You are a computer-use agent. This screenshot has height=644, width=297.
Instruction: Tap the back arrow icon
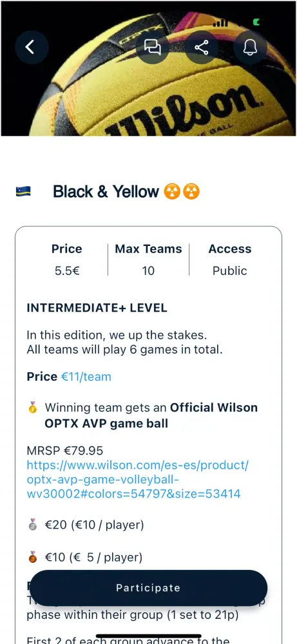click(x=32, y=47)
